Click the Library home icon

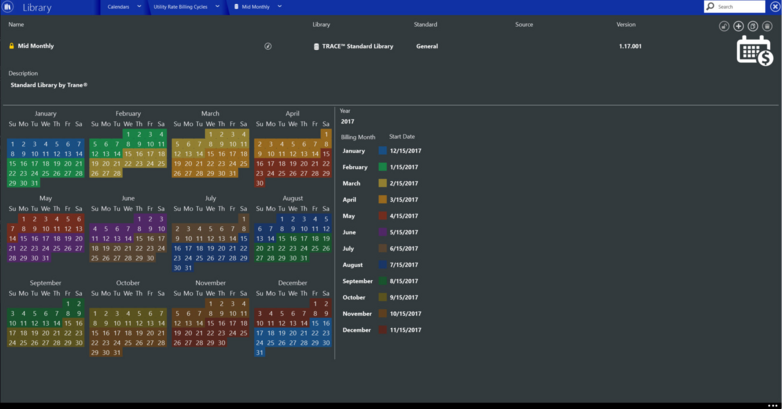pos(7,7)
